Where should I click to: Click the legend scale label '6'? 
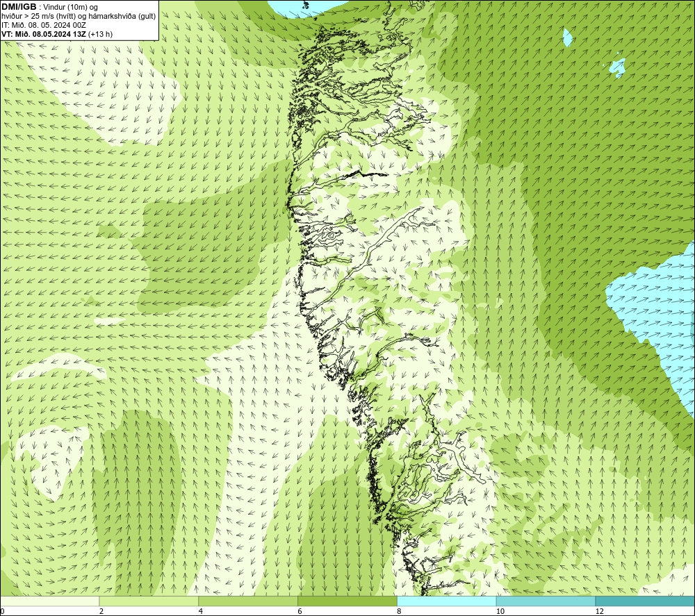300,611
